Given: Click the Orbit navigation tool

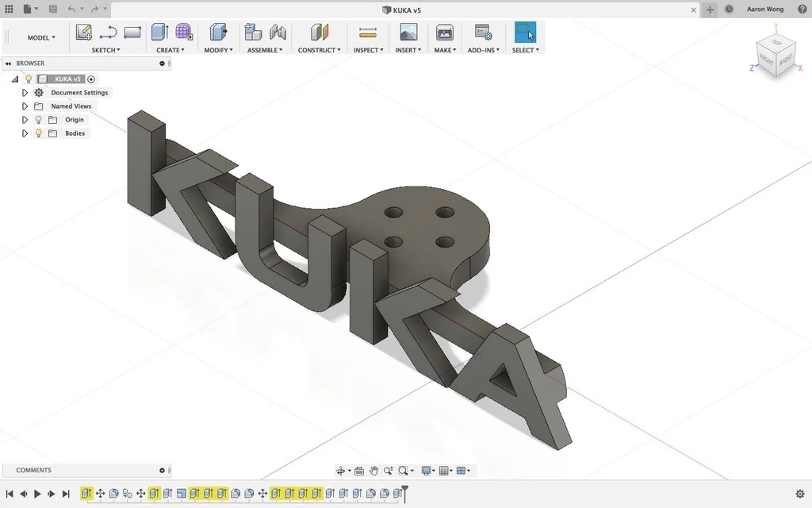Looking at the screenshot, I should click(x=340, y=471).
